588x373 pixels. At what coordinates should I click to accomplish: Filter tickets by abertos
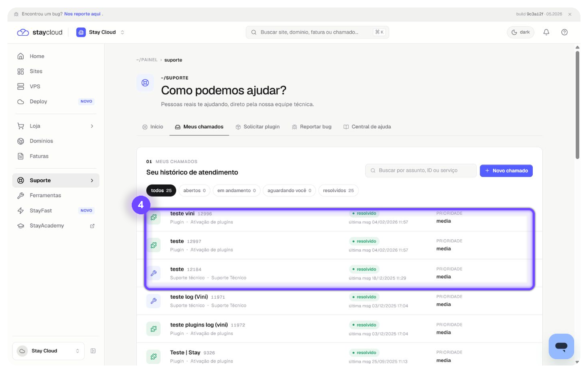pyautogui.click(x=194, y=191)
